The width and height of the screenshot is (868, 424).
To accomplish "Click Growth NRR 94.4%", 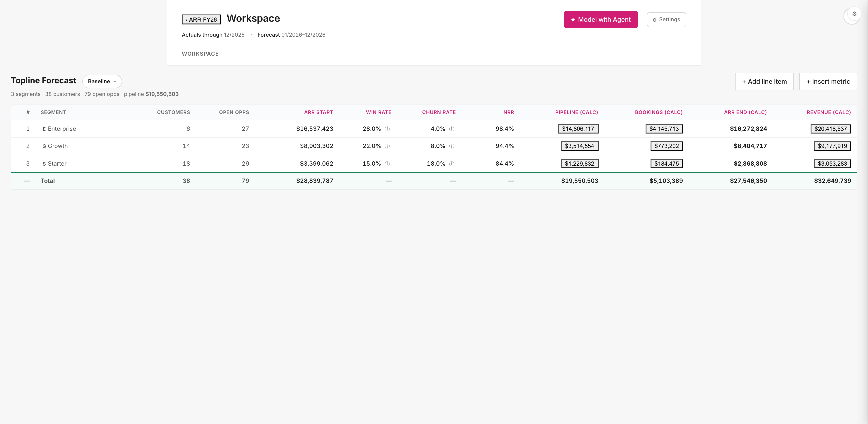I will click(x=505, y=146).
